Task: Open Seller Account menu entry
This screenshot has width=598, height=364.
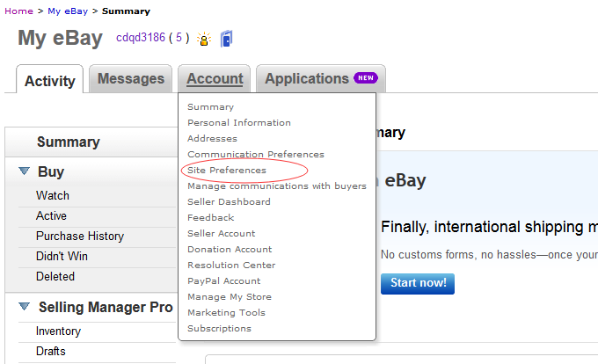Action: click(x=222, y=234)
